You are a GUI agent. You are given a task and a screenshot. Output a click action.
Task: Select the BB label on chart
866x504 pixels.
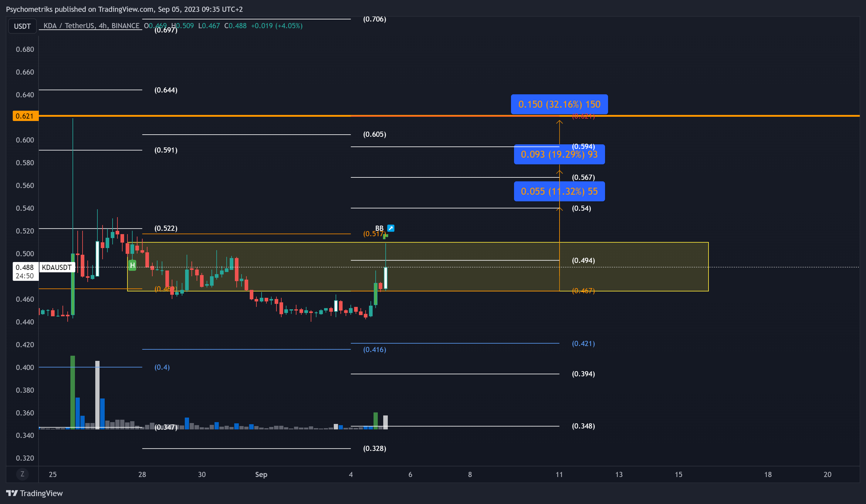379,228
